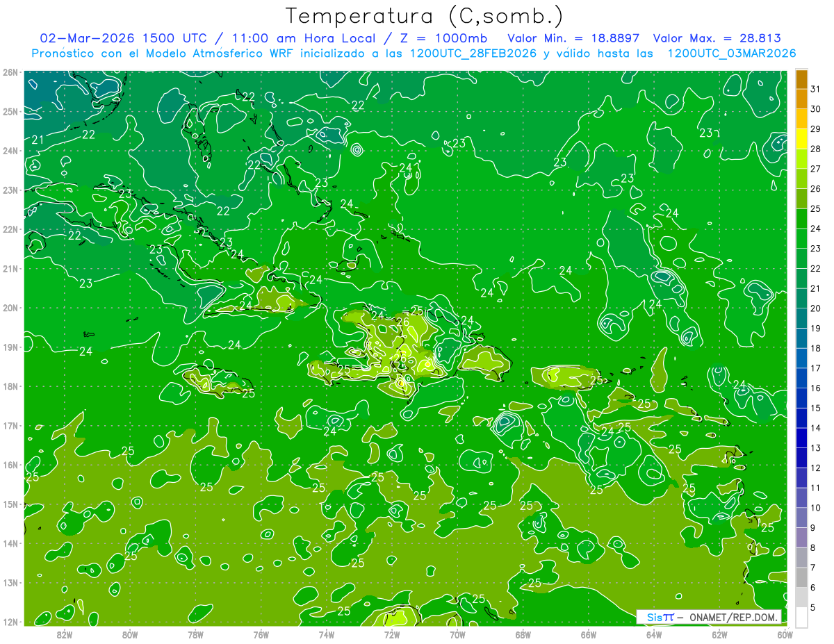834x644 pixels.
Task: Click the '1200UTC_03MAR2026' valid-until time
Action: pyautogui.click(x=731, y=53)
